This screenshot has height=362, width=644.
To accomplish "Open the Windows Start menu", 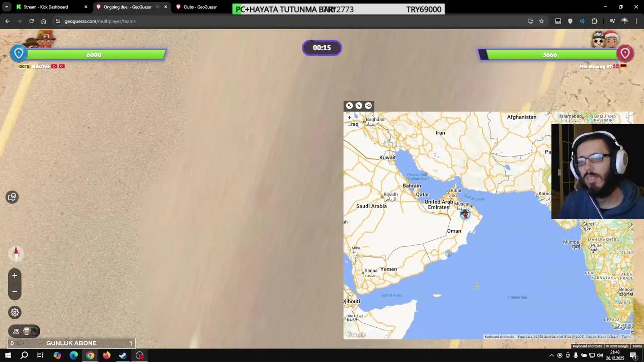I will [8, 355].
